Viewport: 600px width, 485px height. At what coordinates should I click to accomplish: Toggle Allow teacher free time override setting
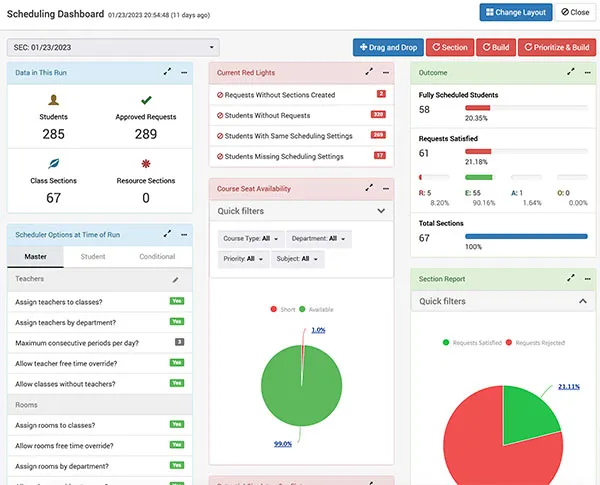(x=176, y=362)
